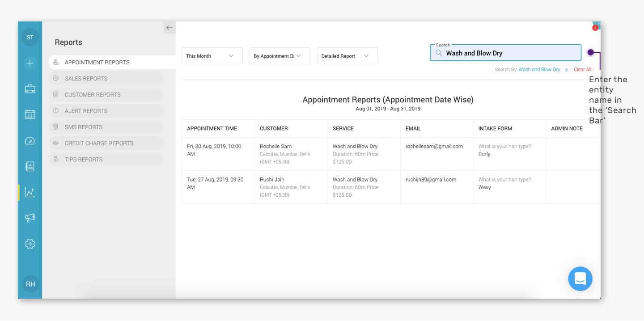Image resolution: width=644 pixels, height=321 pixels.
Task: Open the settings gear icon
Action: [x=30, y=244]
